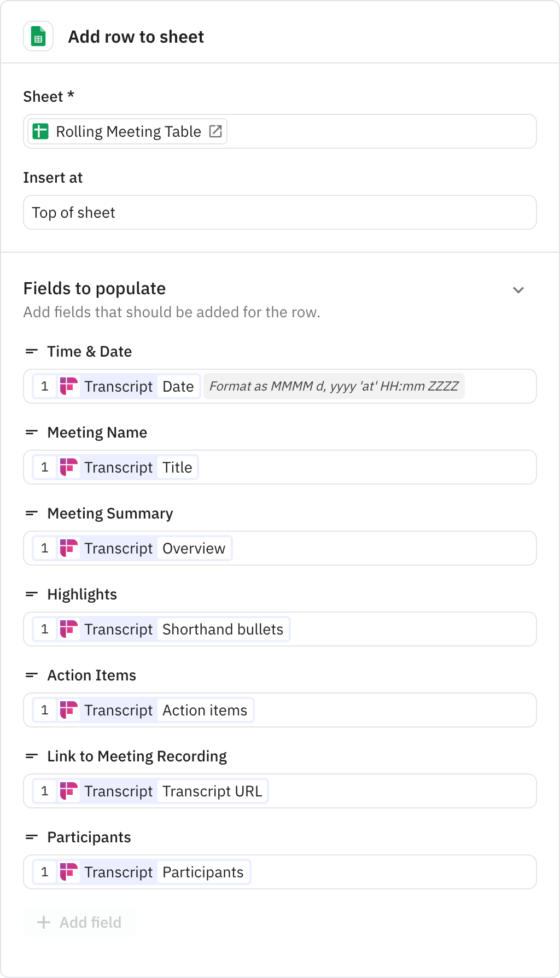Screen dimensions: 560x978
Task: Click the Fireflies icon in Time & Date field
Action: click(69, 386)
